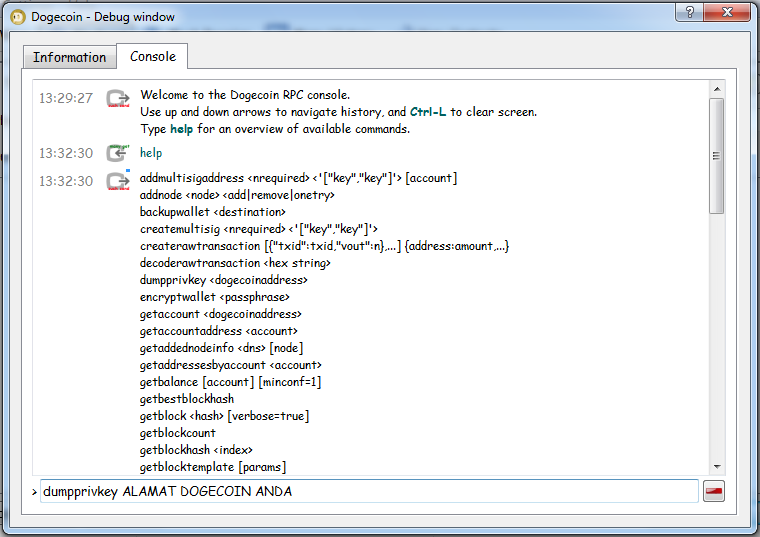Click the bold 'help' word in the welcome message
Viewport: 760px width, 537px height.
(181, 129)
